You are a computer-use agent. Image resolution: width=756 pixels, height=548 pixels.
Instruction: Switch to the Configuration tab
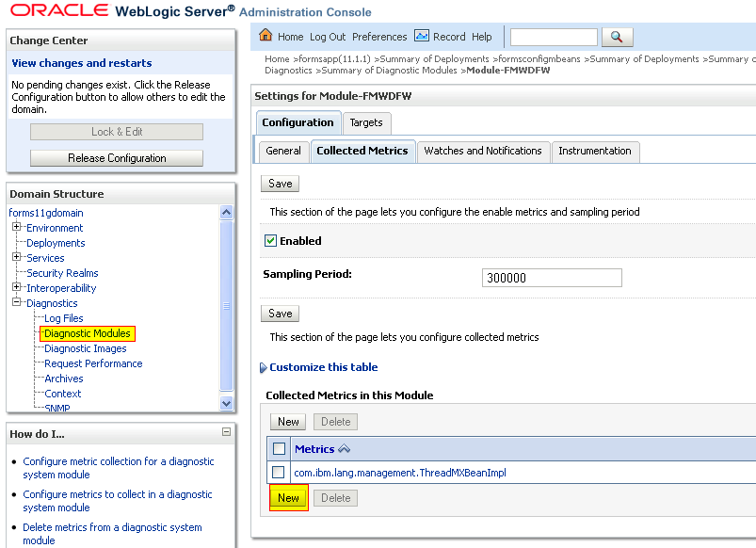click(298, 122)
